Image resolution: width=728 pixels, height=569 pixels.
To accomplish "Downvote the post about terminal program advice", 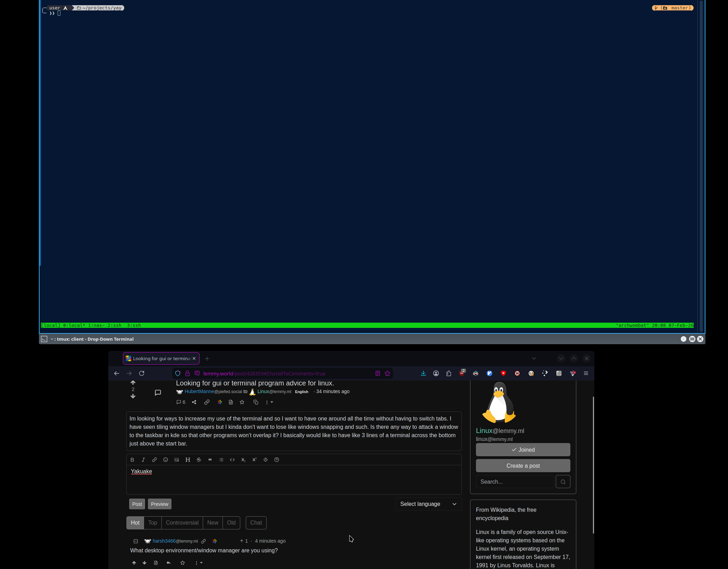I will point(133,396).
